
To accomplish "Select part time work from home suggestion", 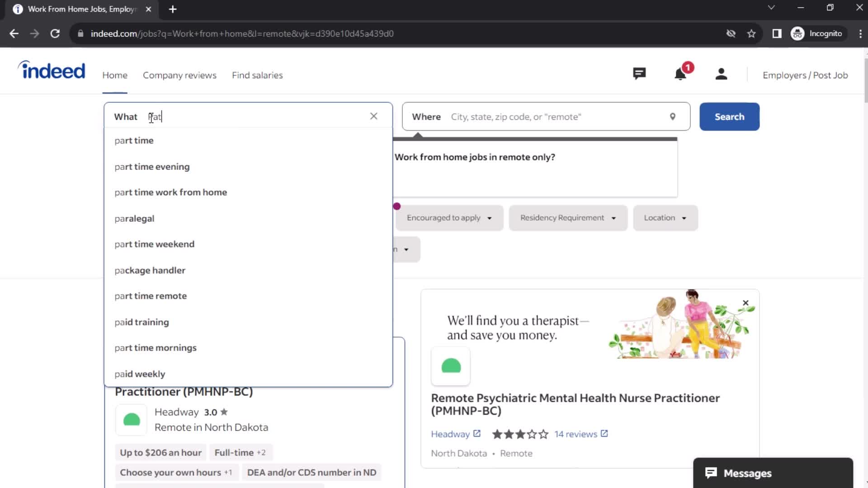I will click(170, 192).
